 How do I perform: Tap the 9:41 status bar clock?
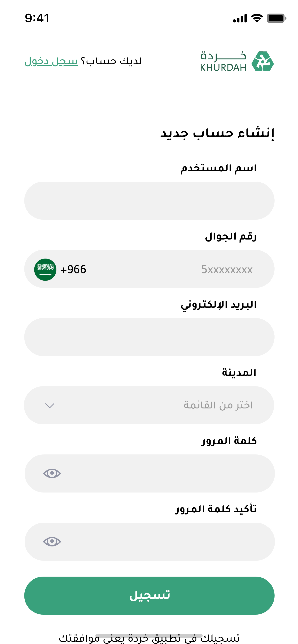tap(37, 18)
